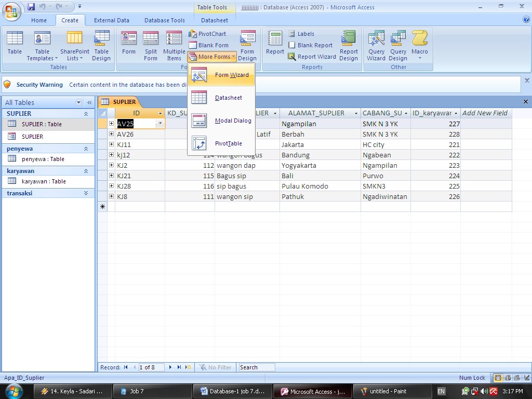Create a Split Form
532x399 pixels.
coord(151,46)
